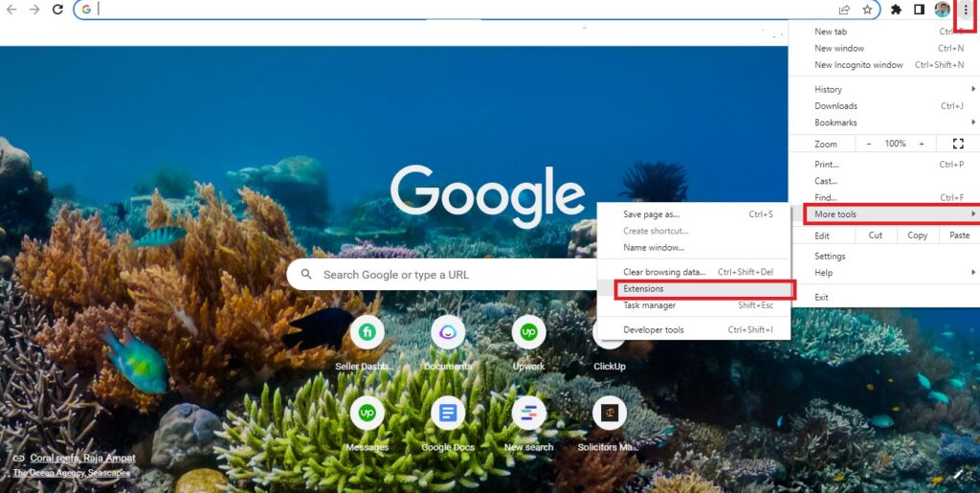Click the Copy button in the Edit row
The height and width of the screenshot is (493, 980).
coord(918,235)
